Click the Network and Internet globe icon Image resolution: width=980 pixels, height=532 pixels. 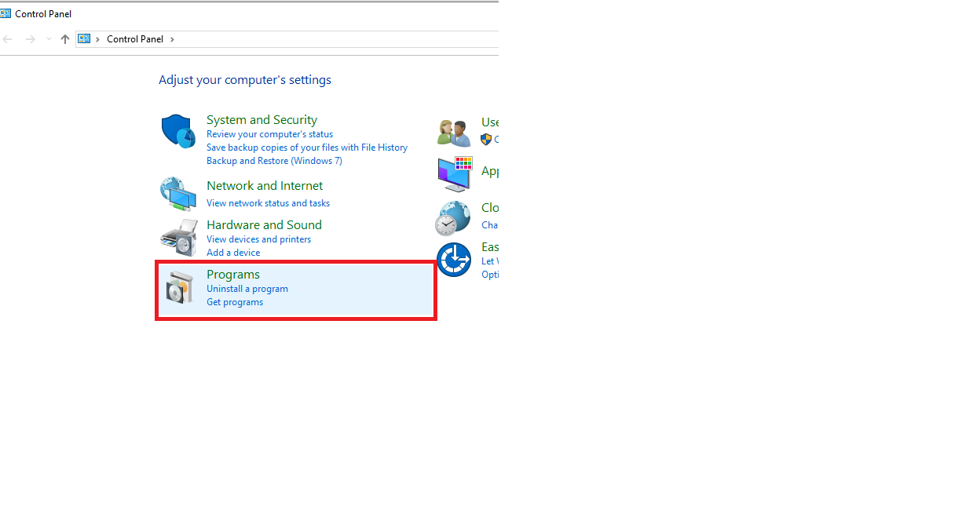[x=178, y=193]
